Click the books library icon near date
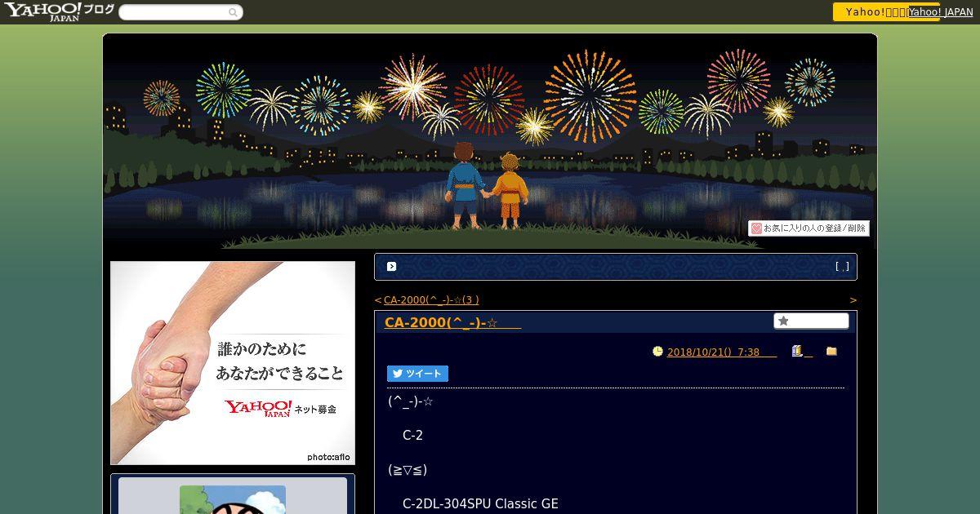Viewport: 980px width, 514px height. pyautogui.click(x=797, y=351)
